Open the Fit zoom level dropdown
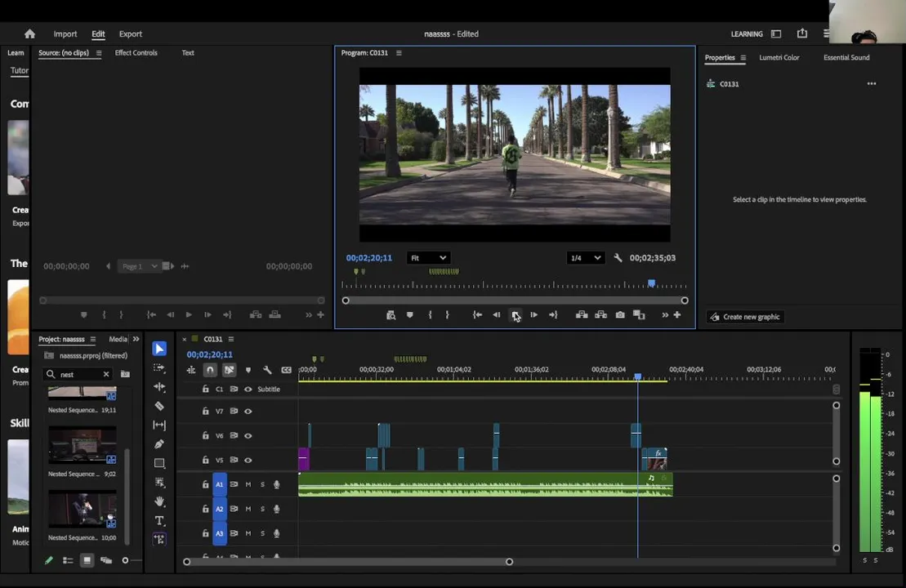This screenshot has height=588, width=906. click(428, 258)
